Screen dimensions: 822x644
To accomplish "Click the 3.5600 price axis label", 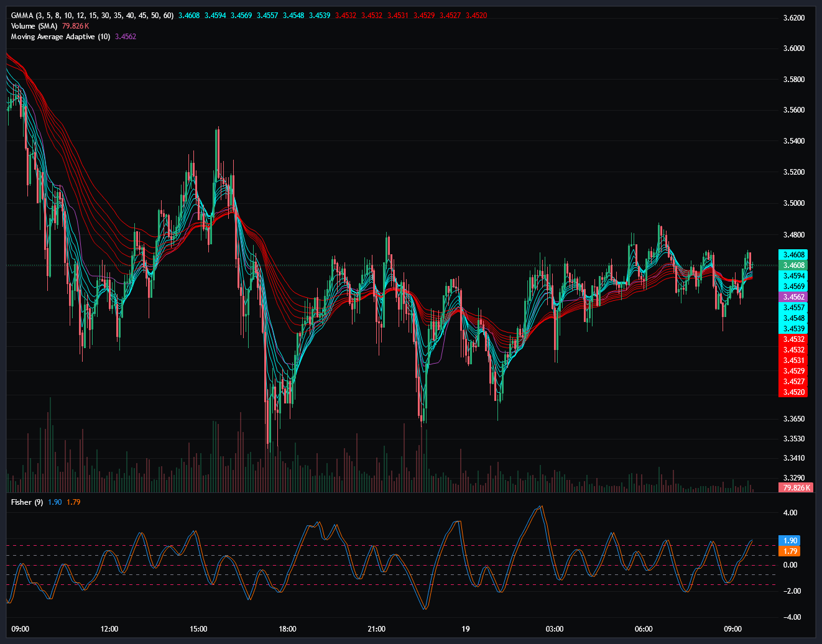I will click(794, 110).
